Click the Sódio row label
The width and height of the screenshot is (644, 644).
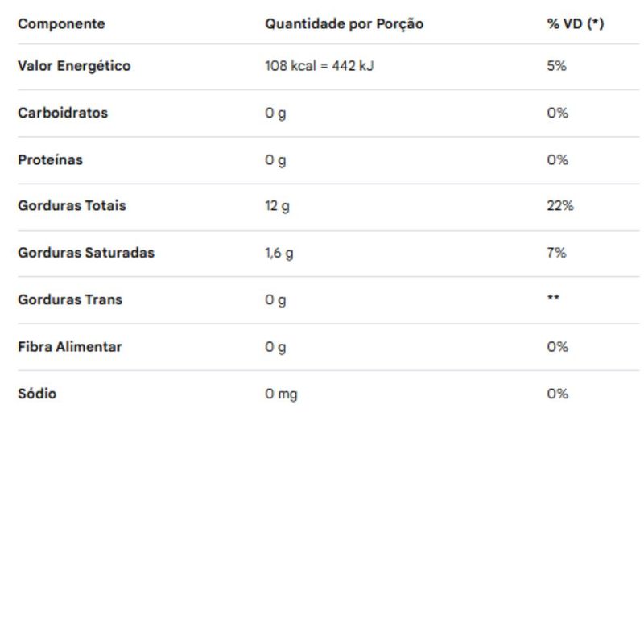37,394
